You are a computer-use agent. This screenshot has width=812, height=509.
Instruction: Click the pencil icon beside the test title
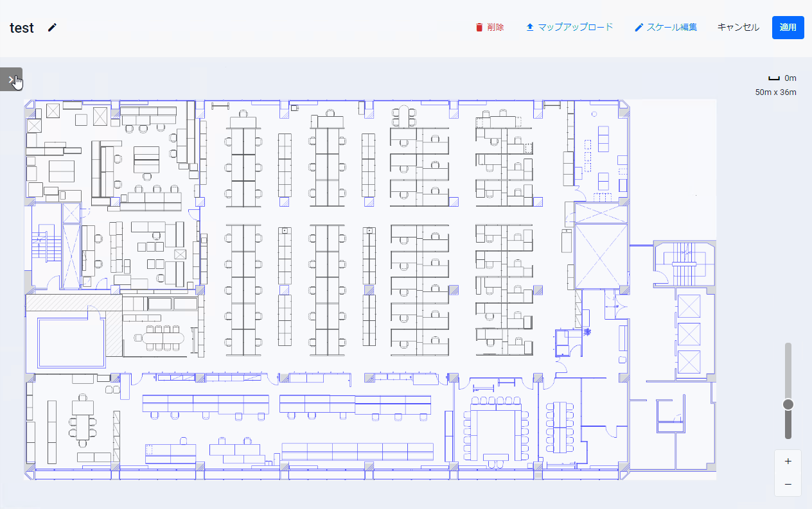click(x=52, y=28)
